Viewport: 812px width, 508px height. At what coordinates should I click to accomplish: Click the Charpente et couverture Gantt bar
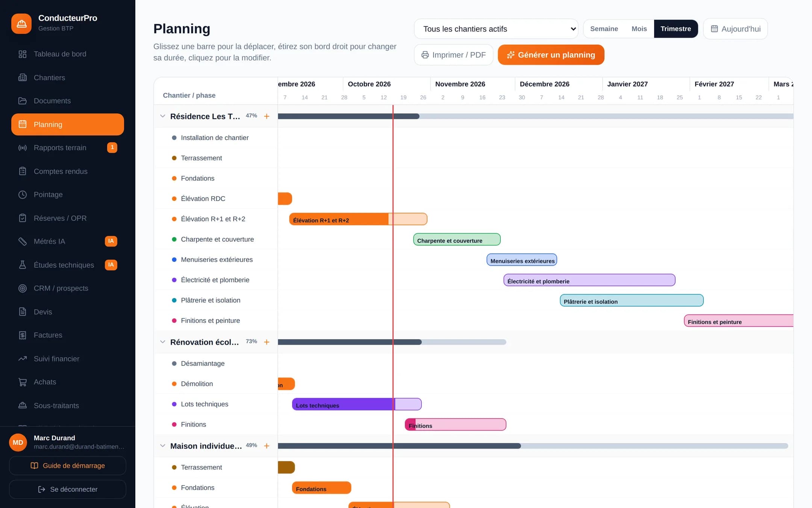coord(457,239)
